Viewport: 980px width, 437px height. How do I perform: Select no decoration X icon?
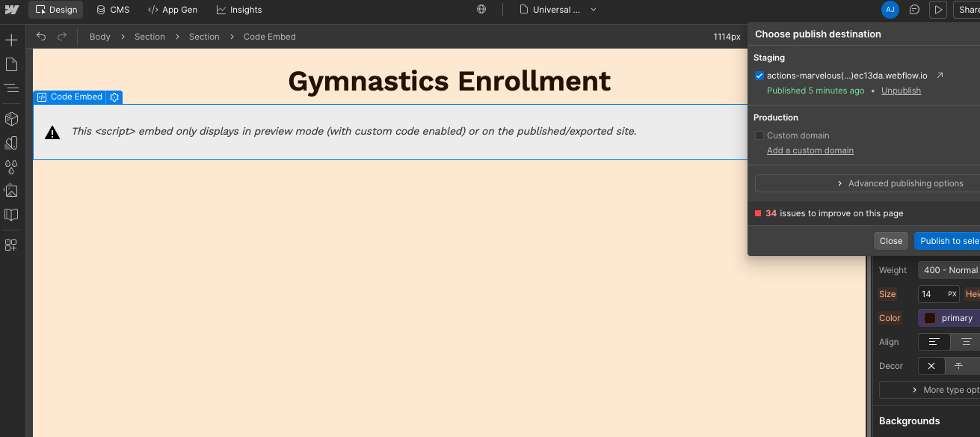point(931,366)
